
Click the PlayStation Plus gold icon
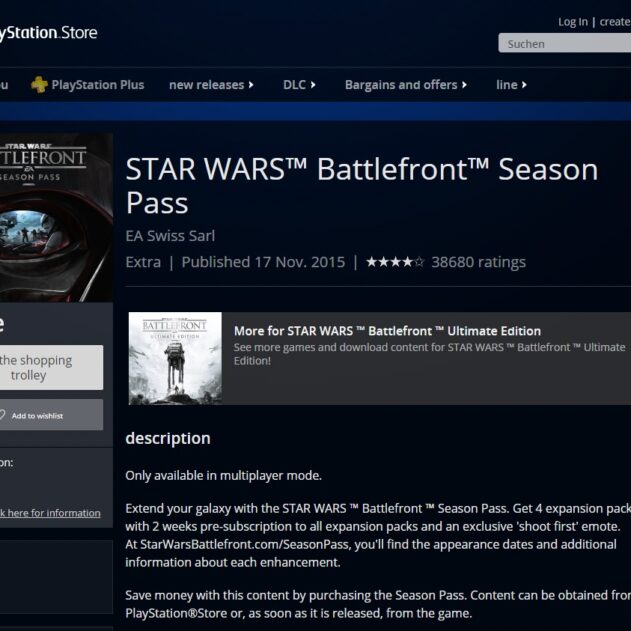pos(39,85)
